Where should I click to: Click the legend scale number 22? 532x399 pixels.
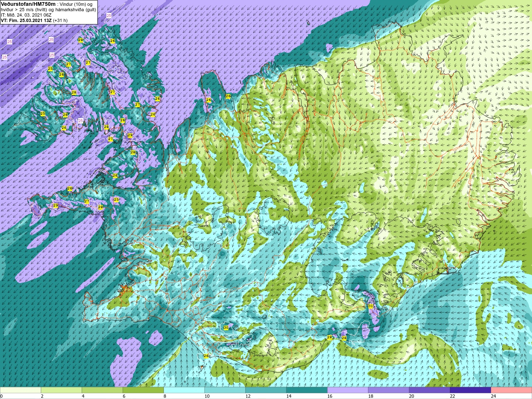click(x=453, y=396)
